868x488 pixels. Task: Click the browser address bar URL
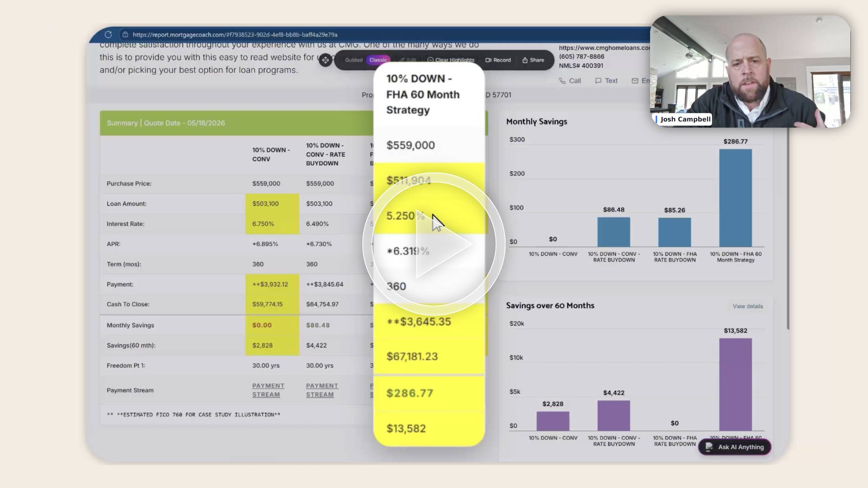point(235,34)
